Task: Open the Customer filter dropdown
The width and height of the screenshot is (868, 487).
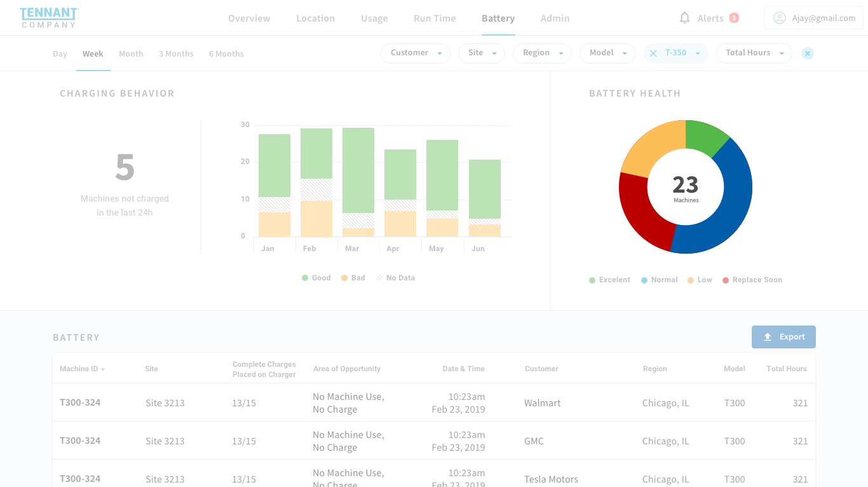Action: point(416,53)
